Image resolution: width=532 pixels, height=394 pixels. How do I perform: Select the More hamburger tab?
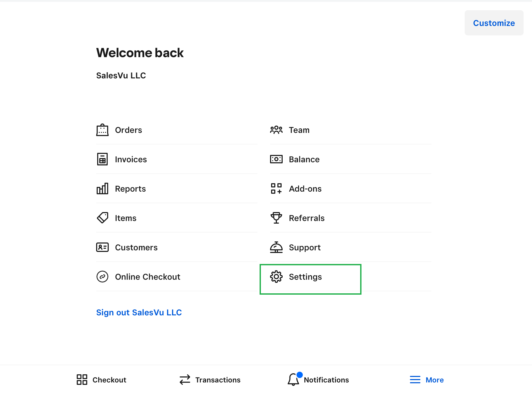tap(427, 380)
